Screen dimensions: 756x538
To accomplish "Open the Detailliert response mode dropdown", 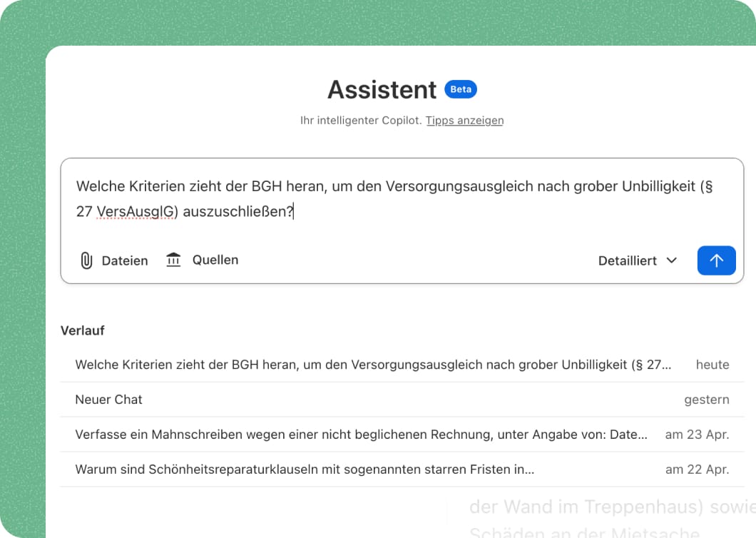I will [638, 260].
